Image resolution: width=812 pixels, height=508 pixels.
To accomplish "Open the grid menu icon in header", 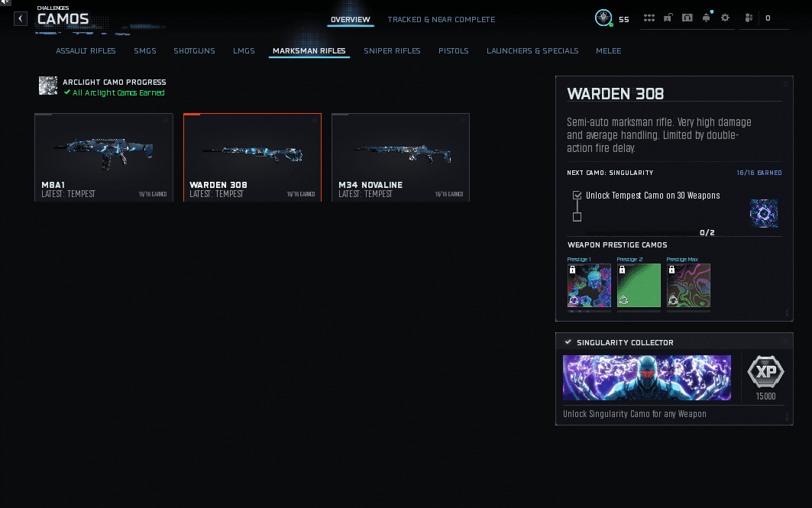I will coord(649,18).
